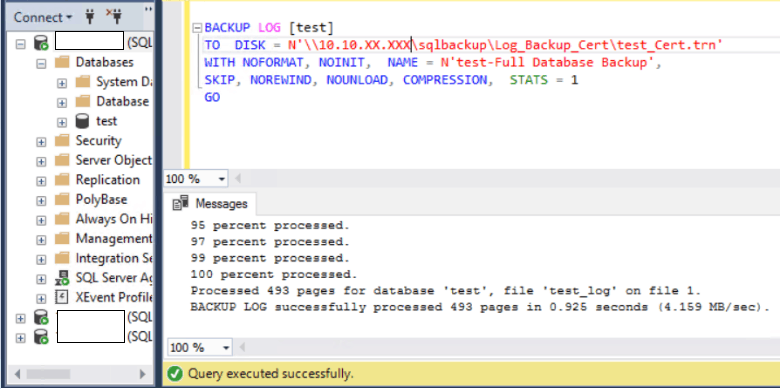
Task: Click scroll left arrow in query editor
Action: 238,179
